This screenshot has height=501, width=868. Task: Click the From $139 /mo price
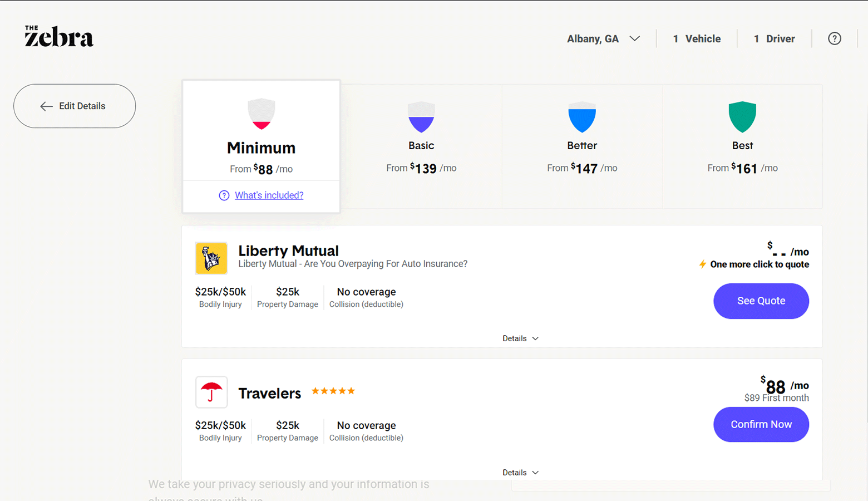(421, 168)
